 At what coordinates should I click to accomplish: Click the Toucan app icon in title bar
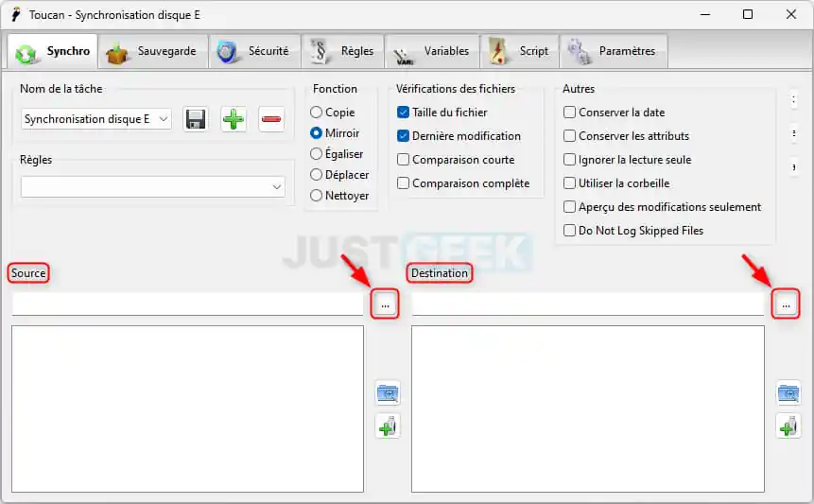[x=17, y=14]
